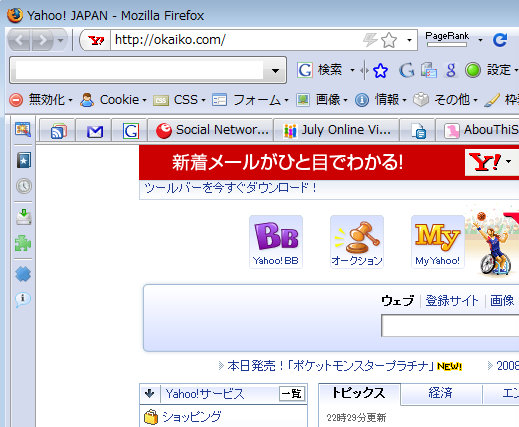Click the green circle status icon
519x427 pixels.
coord(473,70)
